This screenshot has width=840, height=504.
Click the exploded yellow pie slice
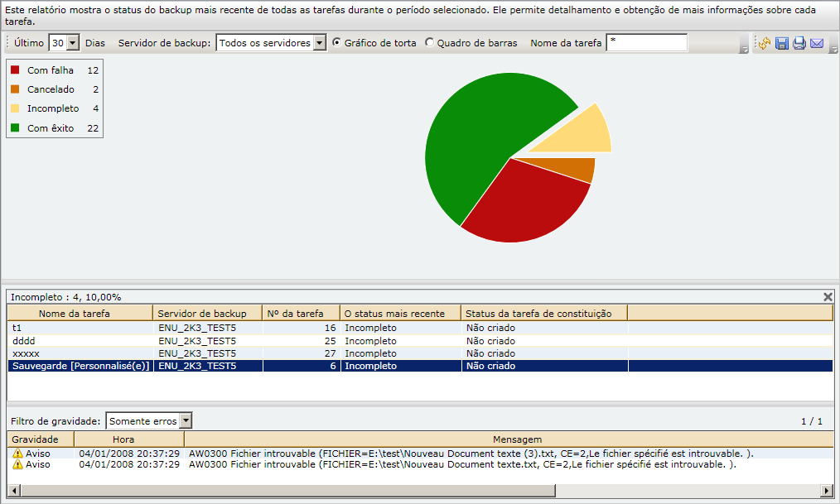click(x=582, y=134)
